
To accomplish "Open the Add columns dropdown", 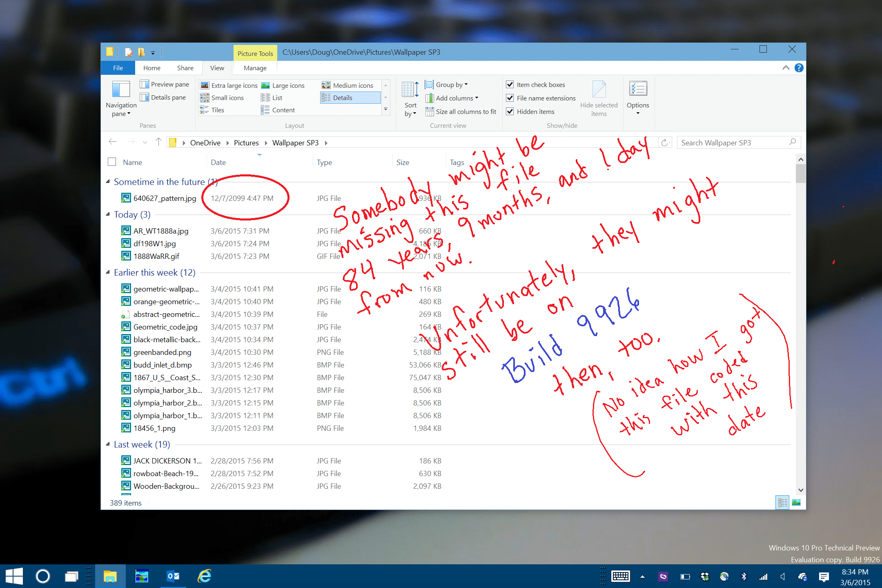I will point(452,98).
